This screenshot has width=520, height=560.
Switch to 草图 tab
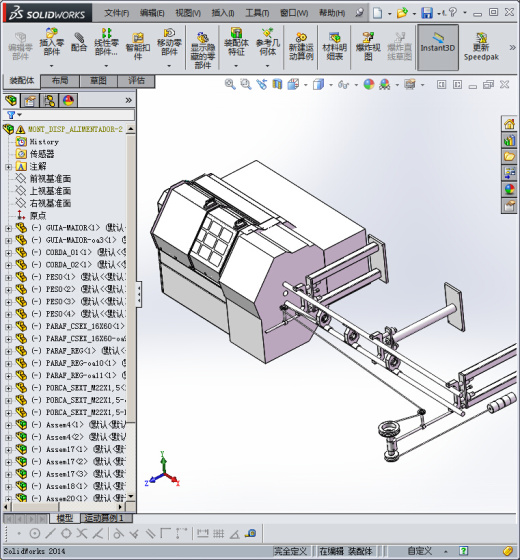coord(98,81)
